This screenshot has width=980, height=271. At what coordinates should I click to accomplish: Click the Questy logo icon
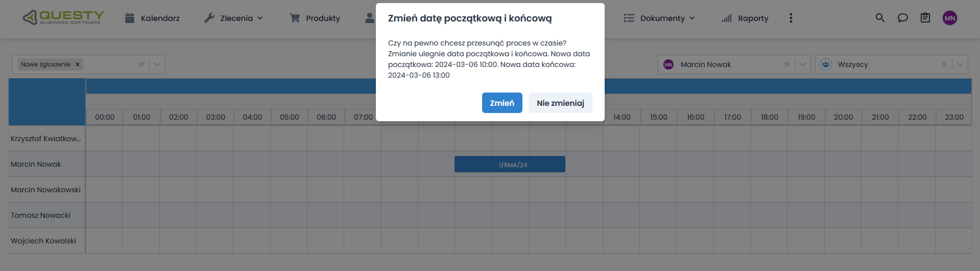31,17
